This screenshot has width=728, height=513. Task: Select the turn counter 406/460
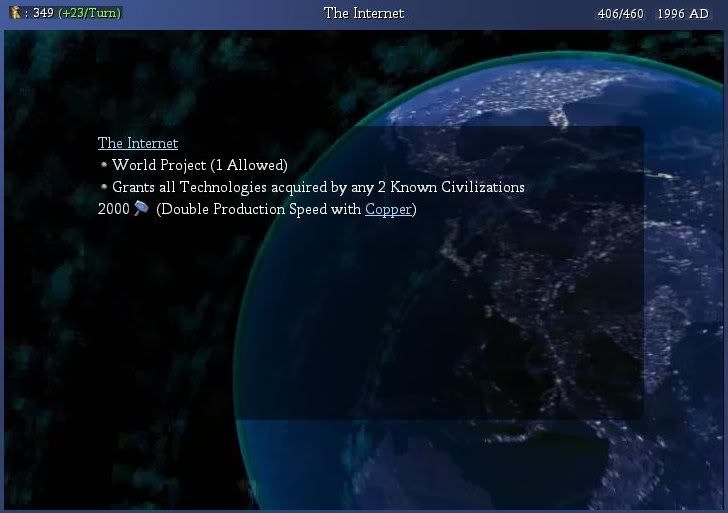coord(620,13)
